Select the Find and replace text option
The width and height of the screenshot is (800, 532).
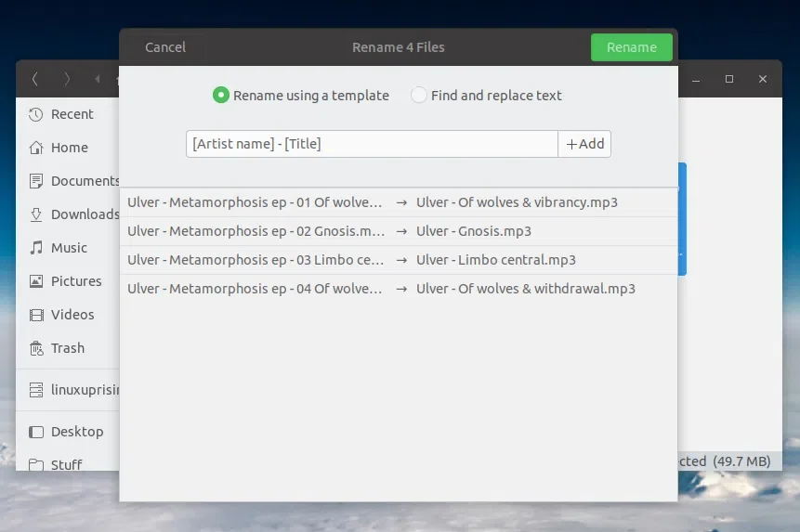tap(419, 95)
